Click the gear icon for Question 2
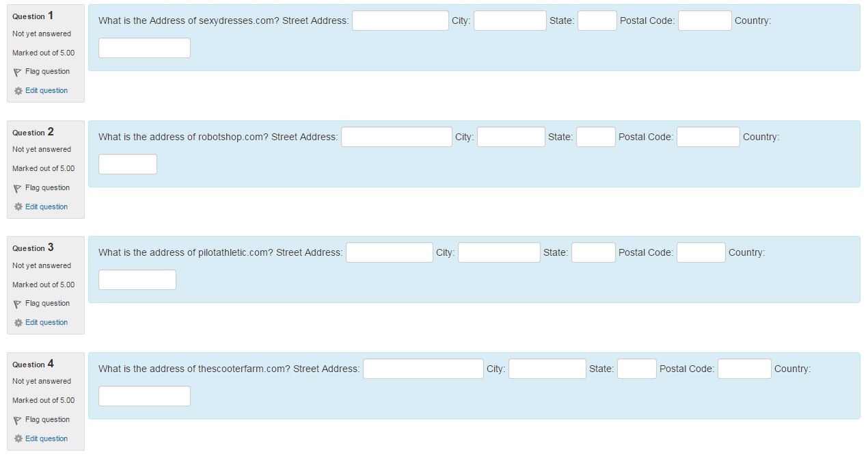 18,207
